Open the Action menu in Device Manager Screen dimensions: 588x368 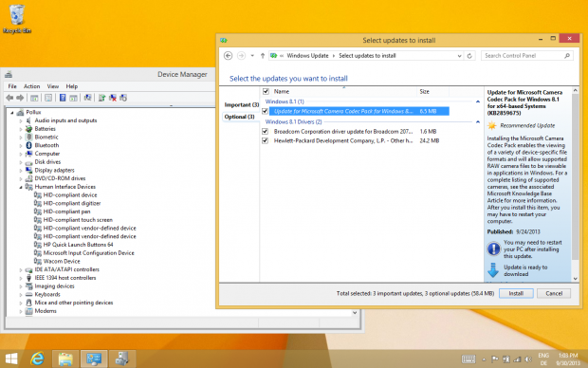[x=32, y=86]
